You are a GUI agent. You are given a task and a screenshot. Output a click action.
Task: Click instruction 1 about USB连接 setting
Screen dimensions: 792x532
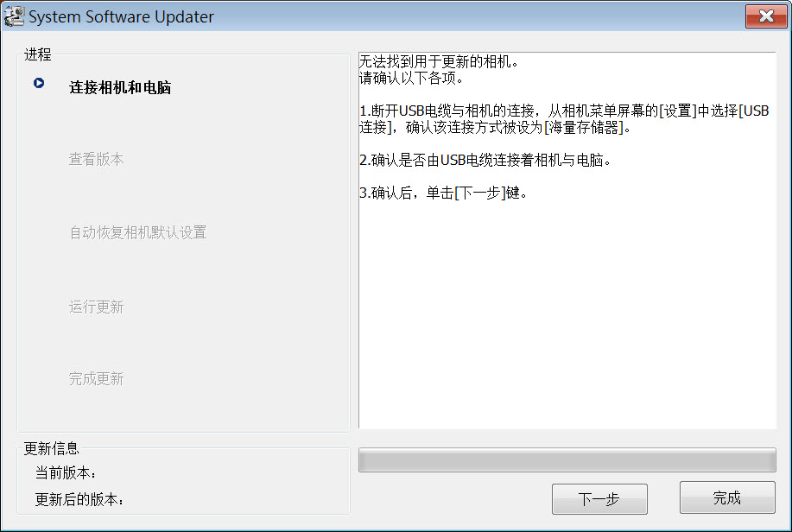pyautogui.click(x=564, y=118)
